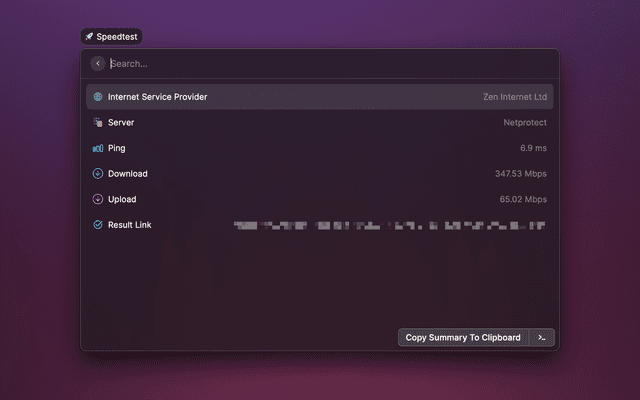Screen dimensions: 640x400
Task: Click the Upload arrow icon
Action: coord(98,199)
